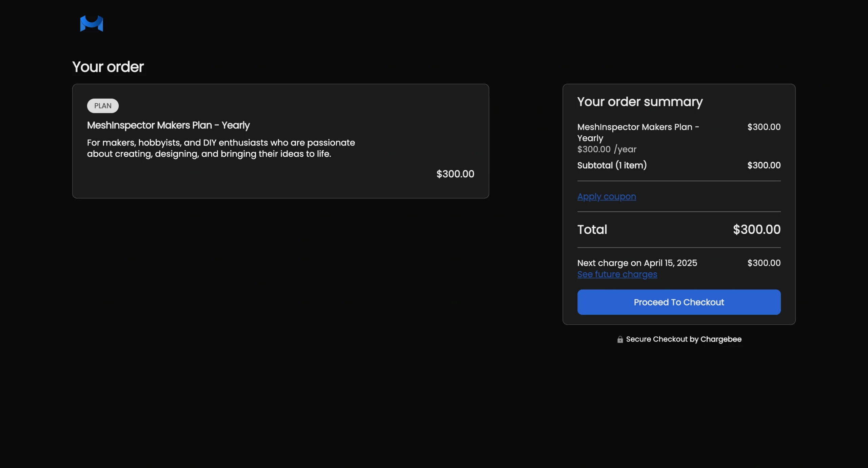Click the plan description starting 'For makers, hobbyists'
868x468 pixels.
(221, 148)
